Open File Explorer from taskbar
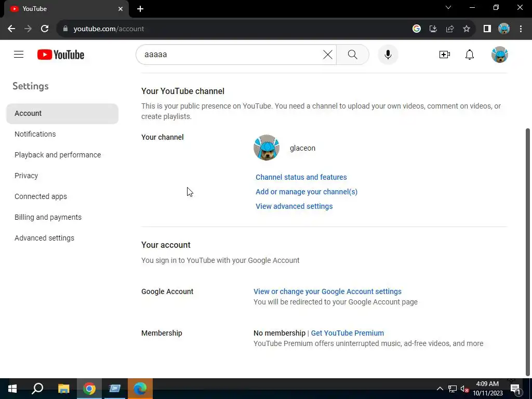532x399 pixels. [x=63, y=389]
